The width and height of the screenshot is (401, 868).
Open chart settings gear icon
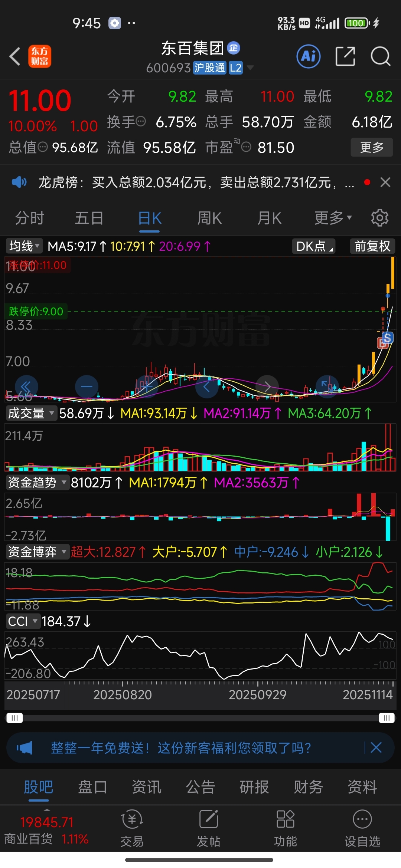point(379,218)
